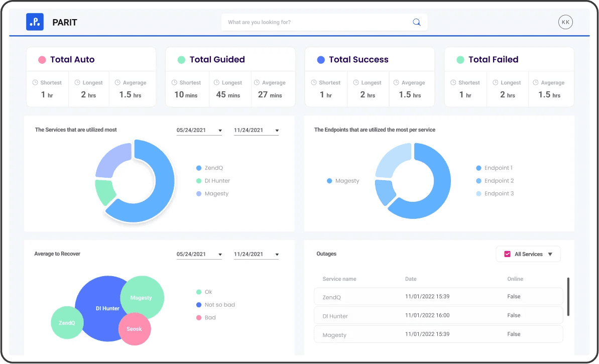Toggle the All Services checkbox

[507, 254]
